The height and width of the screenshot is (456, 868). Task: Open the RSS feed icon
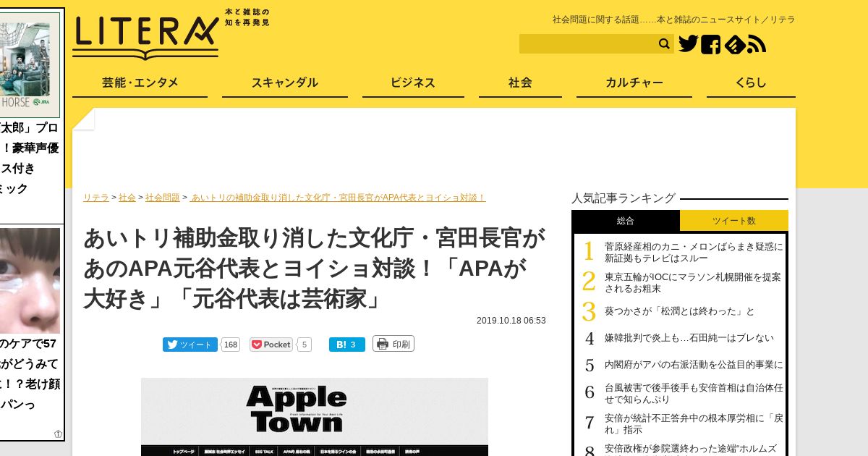point(757,44)
